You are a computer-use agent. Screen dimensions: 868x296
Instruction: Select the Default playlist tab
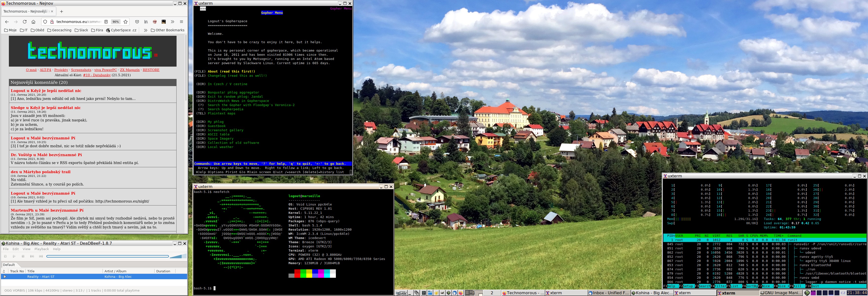tap(9, 265)
